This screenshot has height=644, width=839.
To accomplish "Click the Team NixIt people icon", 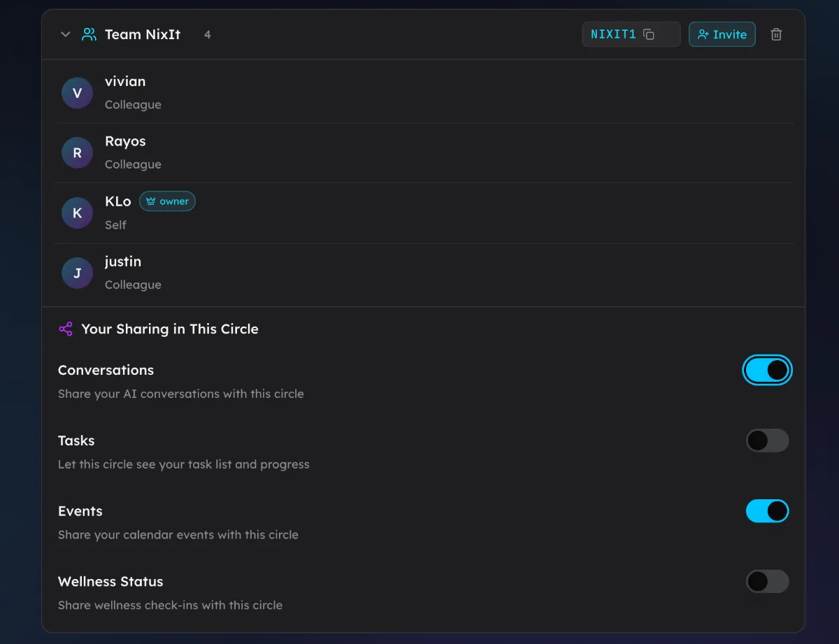I will [x=89, y=34].
